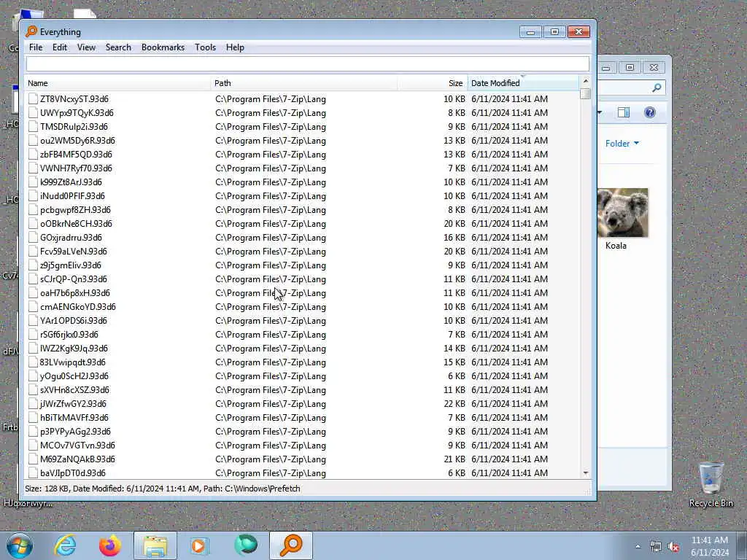Click the Koala thumbnail in Explorer window
The width and height of the screenshot is (747, 560).
[623, 213]
